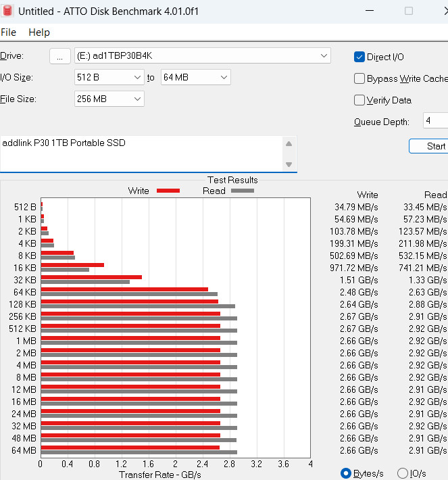The width and height of the screenshot is (448, 480).
Task: Click the 2.88 GB/s read result
Action: point(428,305)
